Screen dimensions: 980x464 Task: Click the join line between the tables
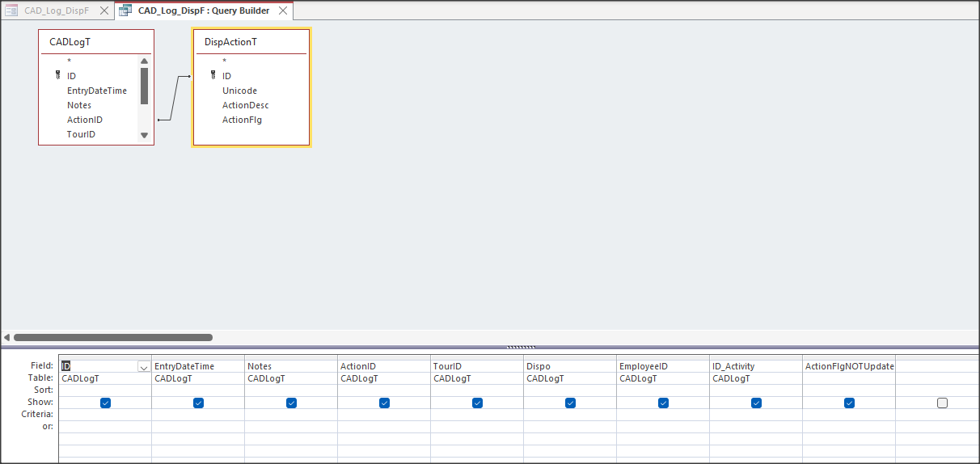coord(174,98)
